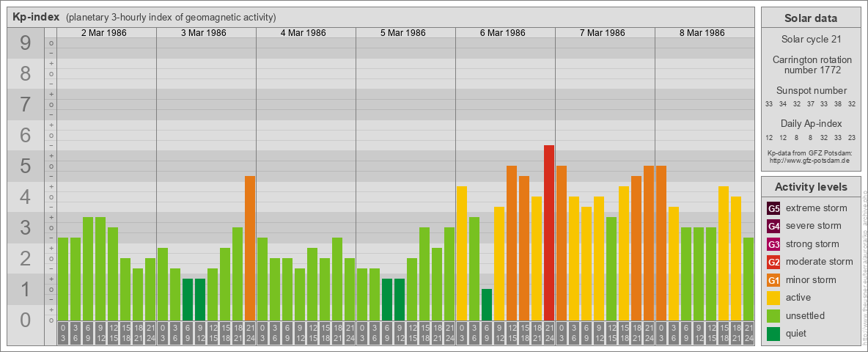The width and height of the screenshot is (868, 352).
Task: Open the gfz-potsdam.de link
Action: point(811,161)
